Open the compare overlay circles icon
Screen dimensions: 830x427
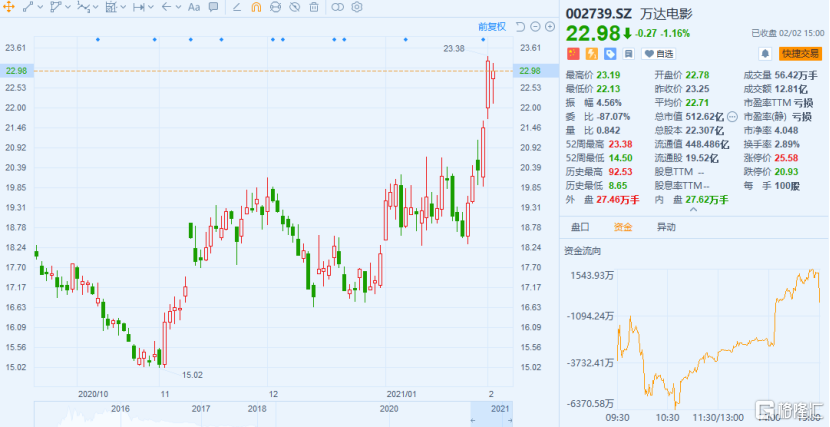point(337,7)
